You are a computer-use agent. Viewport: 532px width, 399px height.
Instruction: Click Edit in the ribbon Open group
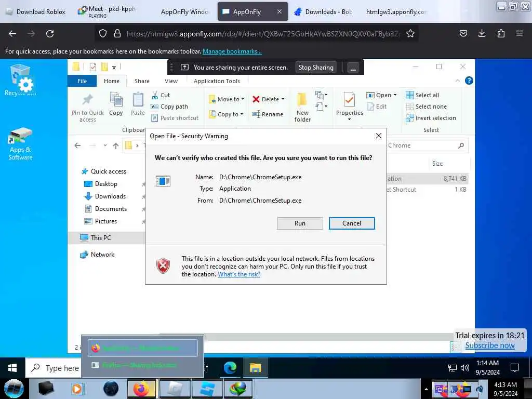377,107
